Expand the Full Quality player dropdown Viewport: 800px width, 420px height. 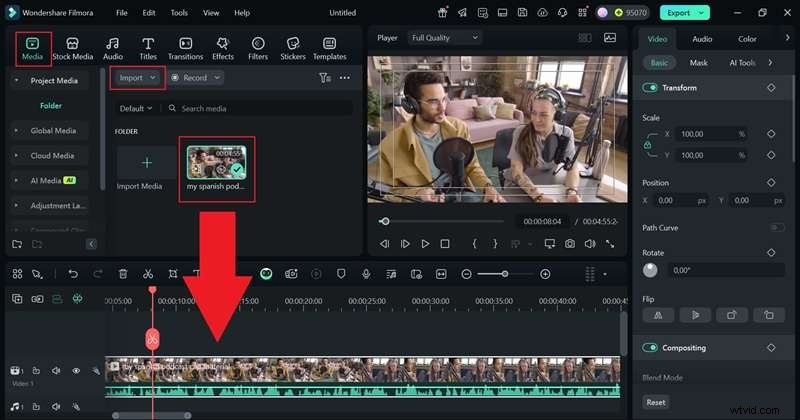point(443,38)
